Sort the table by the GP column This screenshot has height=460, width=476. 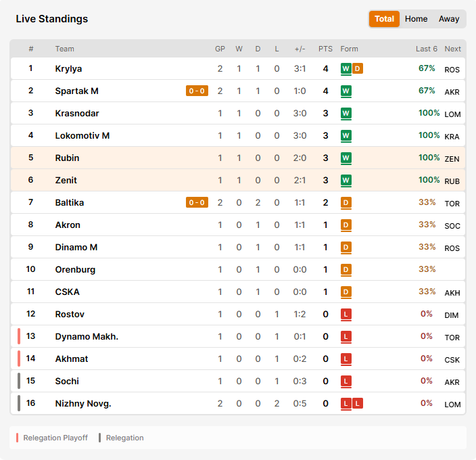point(220,49)
